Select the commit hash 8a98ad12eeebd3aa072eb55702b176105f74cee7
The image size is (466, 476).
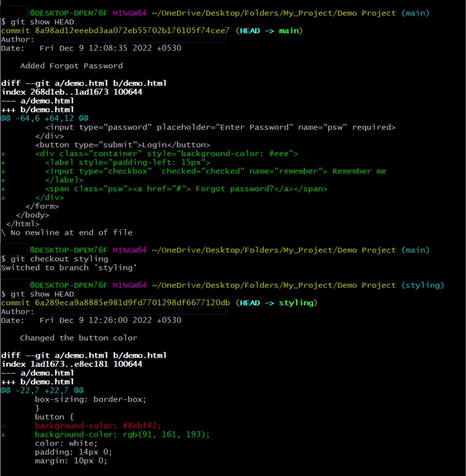point(130,31)
